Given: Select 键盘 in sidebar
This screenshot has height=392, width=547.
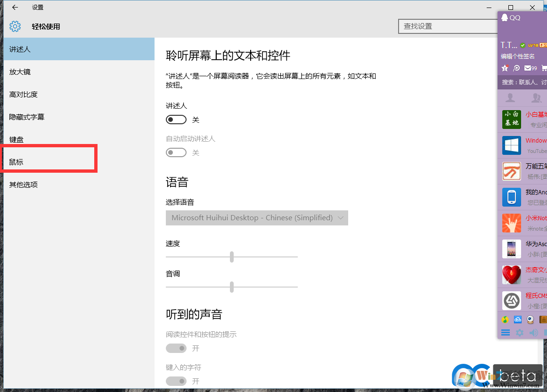Looking at the screenshot, I should (x=79, y=140).
